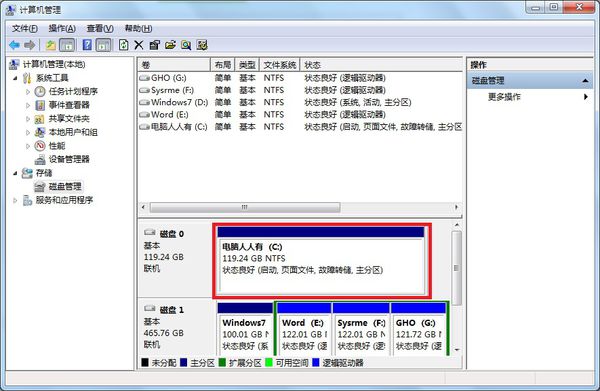600x391 pixels.
Task: Click disk graphic pane scroll-down arrow
Action: pos(457,350)
